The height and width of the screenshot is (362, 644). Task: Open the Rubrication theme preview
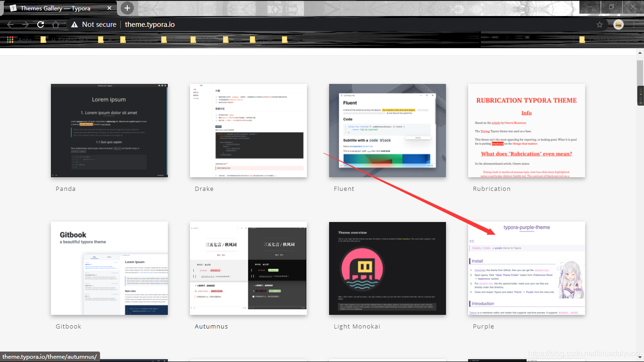pos(527,131)
